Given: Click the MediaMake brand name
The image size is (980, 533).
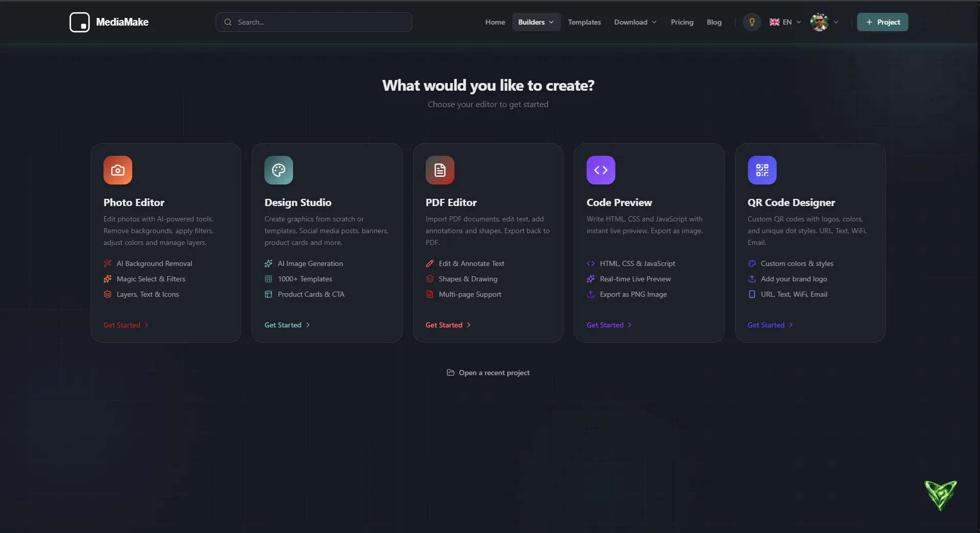Looking at the screenshot, I should [x=122, y=22].
